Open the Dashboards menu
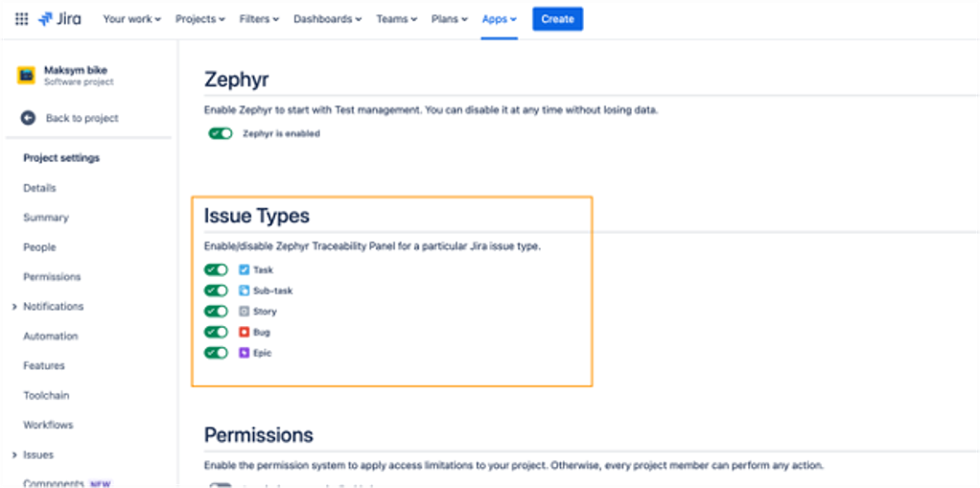The image size is (980, 488). (x=328, y=19)
